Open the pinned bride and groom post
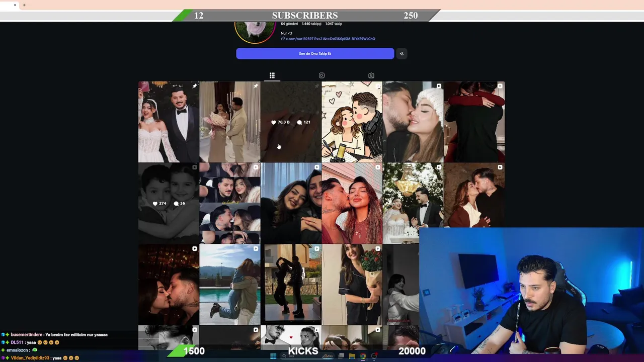Image resolution: width=644 pixels, height=362 pixels. [169, 122]
